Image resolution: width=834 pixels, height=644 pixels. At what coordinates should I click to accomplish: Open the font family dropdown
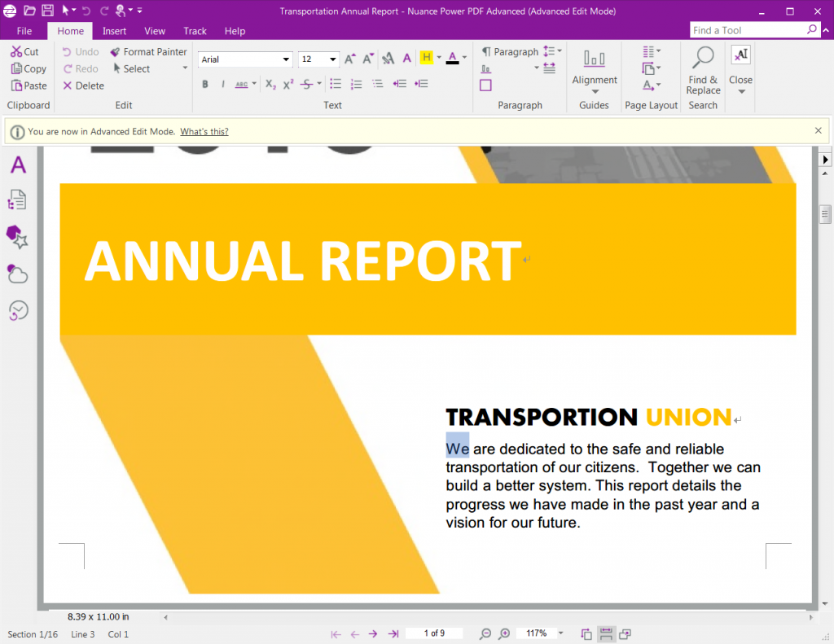tap(286, 59)
